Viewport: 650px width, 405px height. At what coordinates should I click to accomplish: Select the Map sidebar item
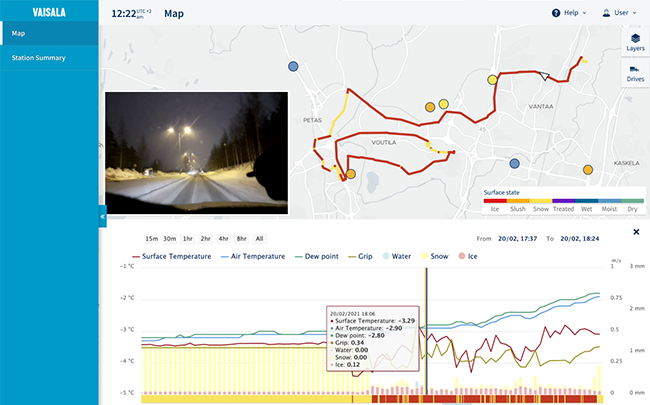18,33
